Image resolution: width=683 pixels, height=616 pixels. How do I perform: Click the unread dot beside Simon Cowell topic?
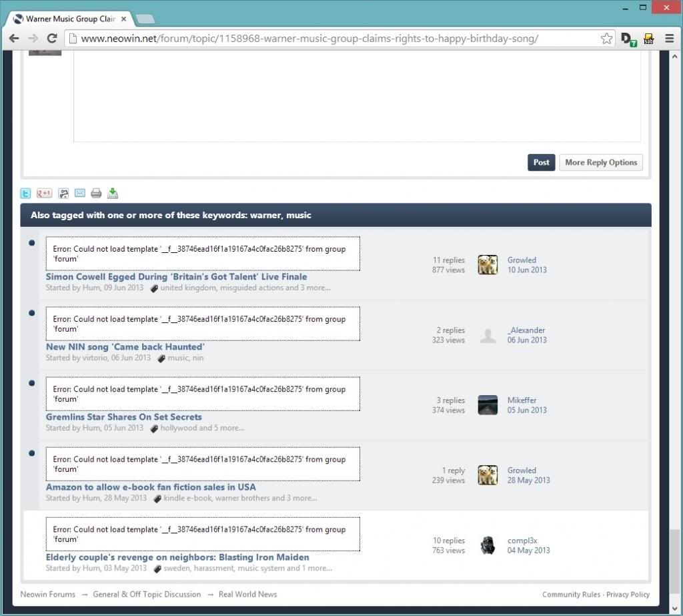[32, 243]
